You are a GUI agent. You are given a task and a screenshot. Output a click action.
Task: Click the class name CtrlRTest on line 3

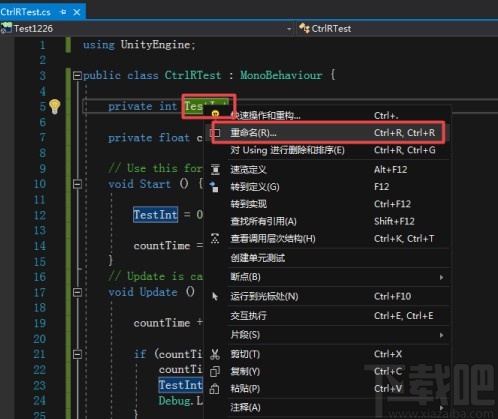click(x=193, y=75)
